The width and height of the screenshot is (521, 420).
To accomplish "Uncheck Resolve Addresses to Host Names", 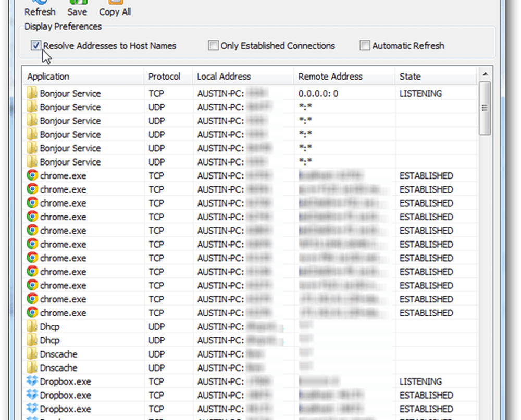I will point(36,45).
